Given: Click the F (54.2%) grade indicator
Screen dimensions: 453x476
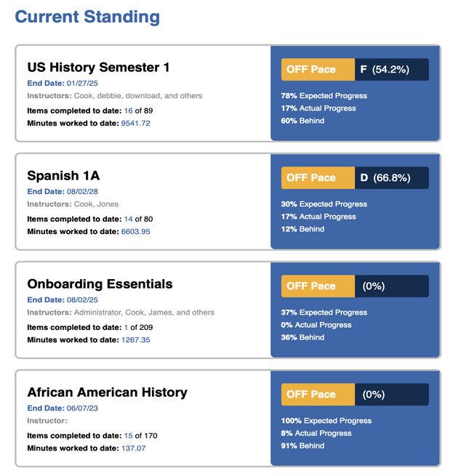Looking at the screenshot, I should [x=391, y=70].
